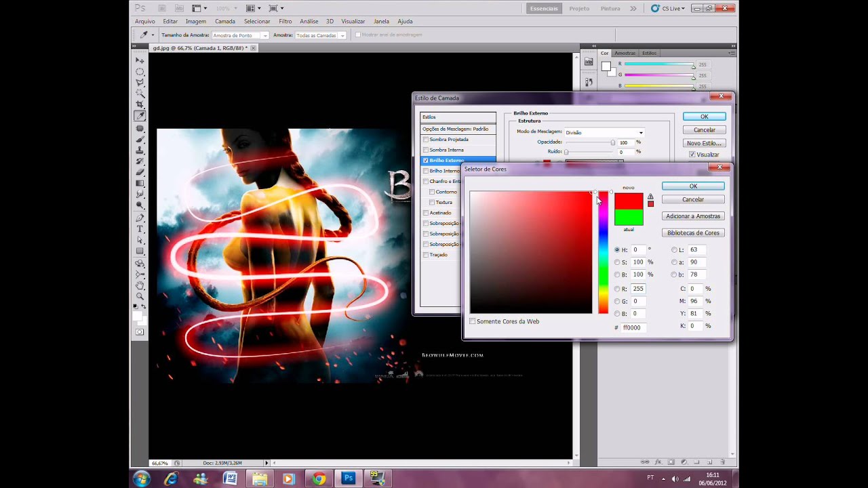Click the out-of-gamut warning triangle

point(650,197)
